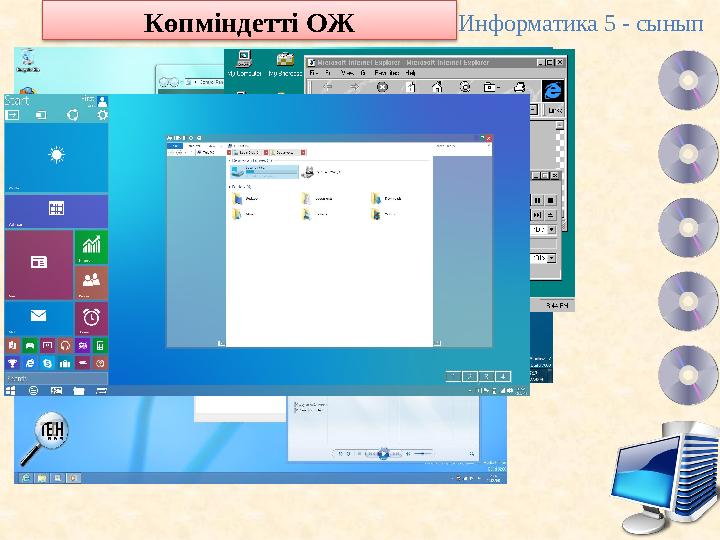Click Forward arrow in Internet Explorer toolbar

point(354,87)
